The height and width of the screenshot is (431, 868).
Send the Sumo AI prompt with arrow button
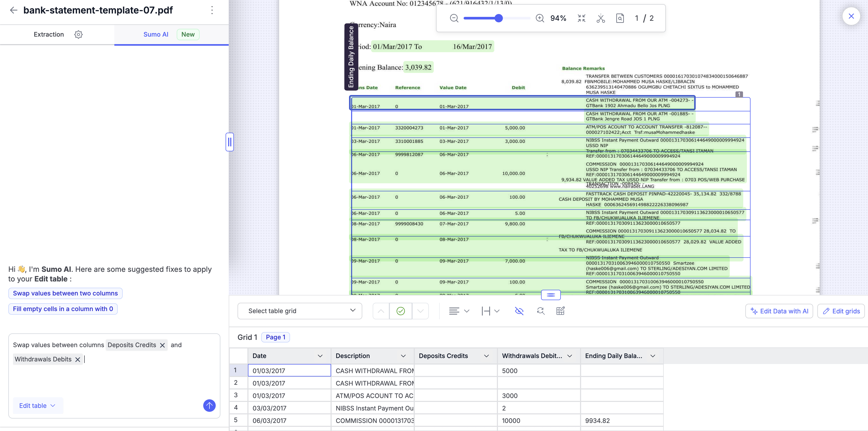tap(209, 405)
